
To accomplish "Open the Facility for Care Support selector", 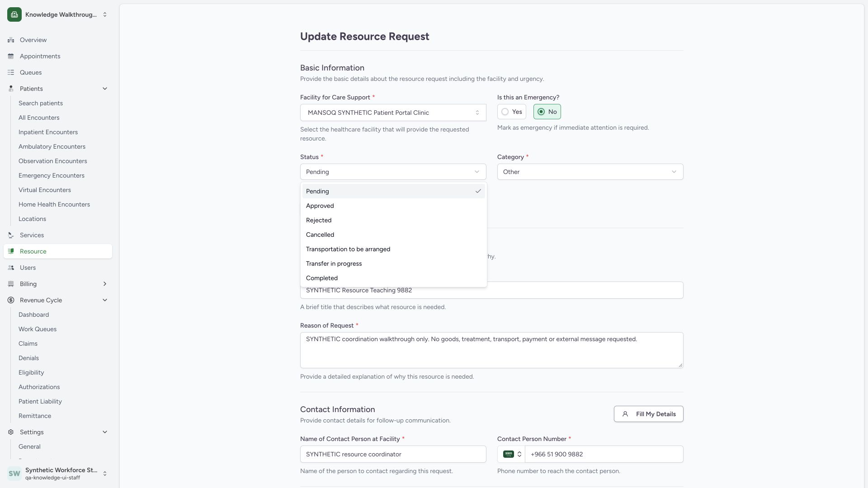I will pos(393,113).
